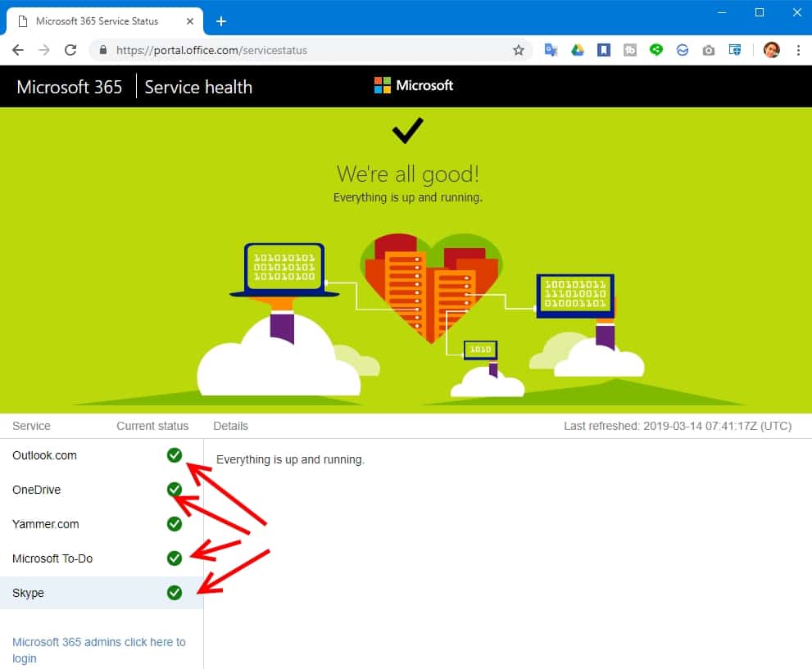Open the camera screenshot extension
This screenshot has width=812, height=669.
pos(709,50)
